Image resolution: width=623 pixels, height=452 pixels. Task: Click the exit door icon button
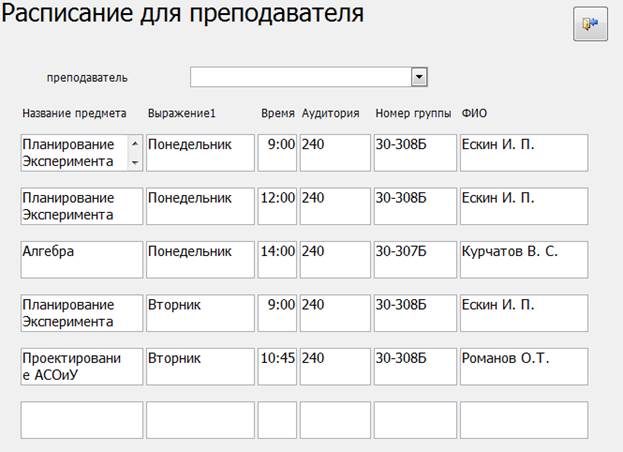coord(590,25)
